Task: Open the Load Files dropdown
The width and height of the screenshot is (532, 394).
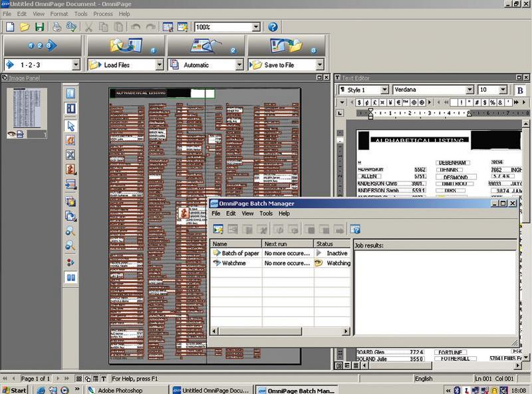Action: point(160,64)
